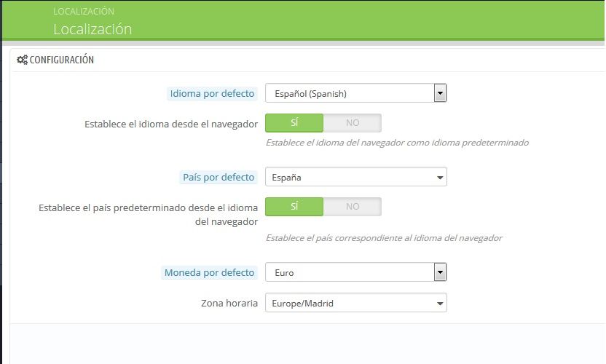The height and width of the screenshot is (364, 606).
Task: Set browser language option to NO
Action: point(352,123)
